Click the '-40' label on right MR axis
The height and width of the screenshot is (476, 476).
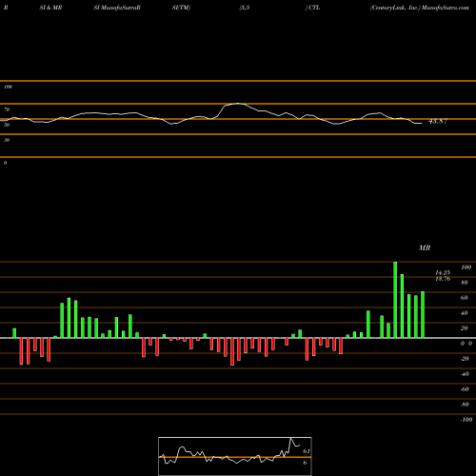pos(465,374)
